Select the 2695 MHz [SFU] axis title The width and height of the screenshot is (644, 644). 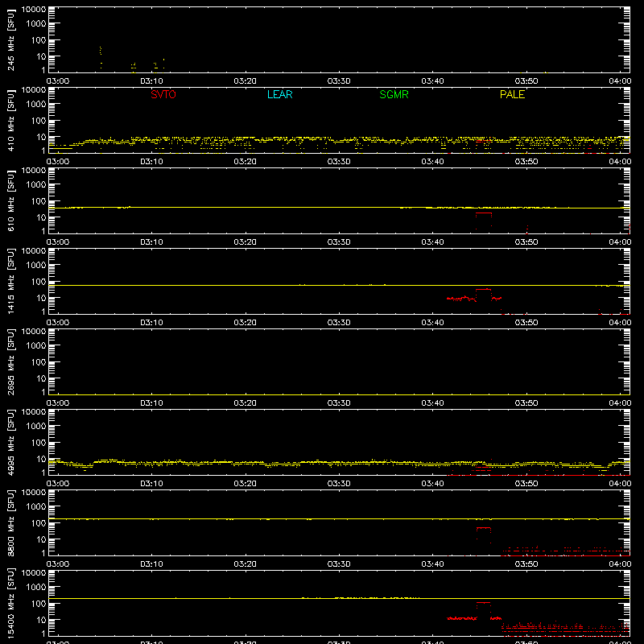(x=10, y=361)
